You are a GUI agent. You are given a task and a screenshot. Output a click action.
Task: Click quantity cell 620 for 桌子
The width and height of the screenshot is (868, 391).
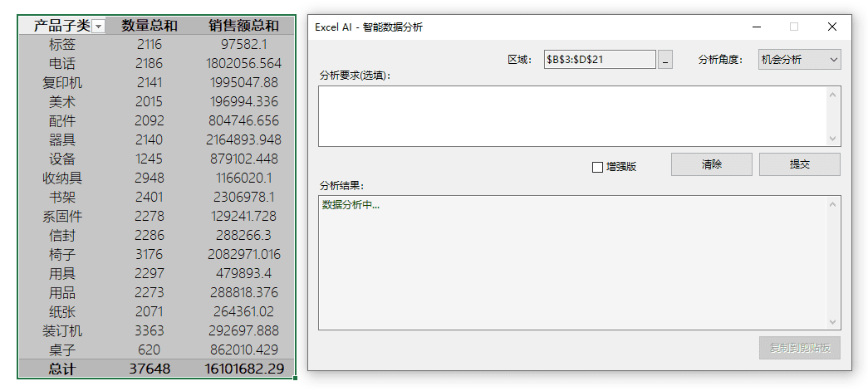tap(150, 349)
